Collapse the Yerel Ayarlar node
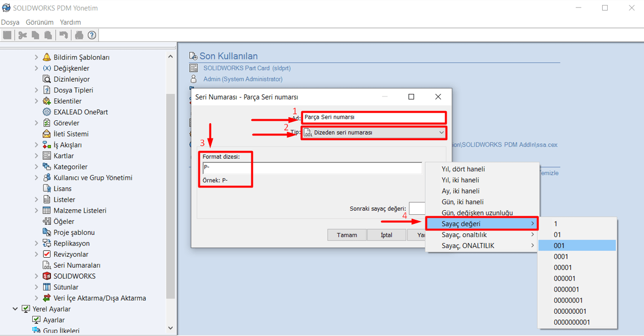Image resolution: width=644 pixels, height=336 pixels. click(x=15, y=309)
